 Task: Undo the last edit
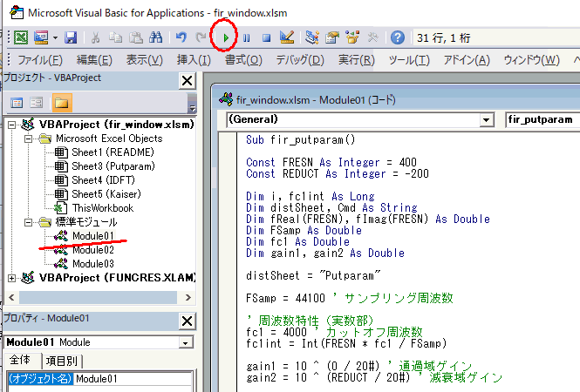click(x=181, y=37)
